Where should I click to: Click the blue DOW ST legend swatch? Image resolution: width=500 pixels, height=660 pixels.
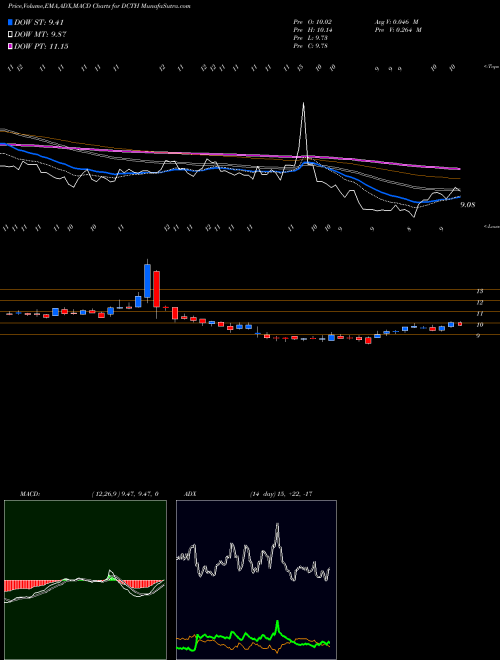tap(11, 22)
